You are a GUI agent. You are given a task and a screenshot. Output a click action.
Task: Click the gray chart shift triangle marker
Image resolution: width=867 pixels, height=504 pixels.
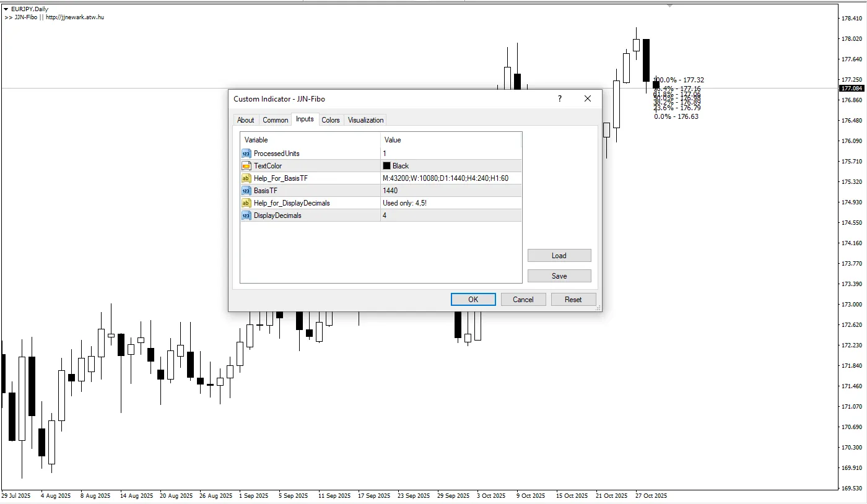[x=669, y=6]
